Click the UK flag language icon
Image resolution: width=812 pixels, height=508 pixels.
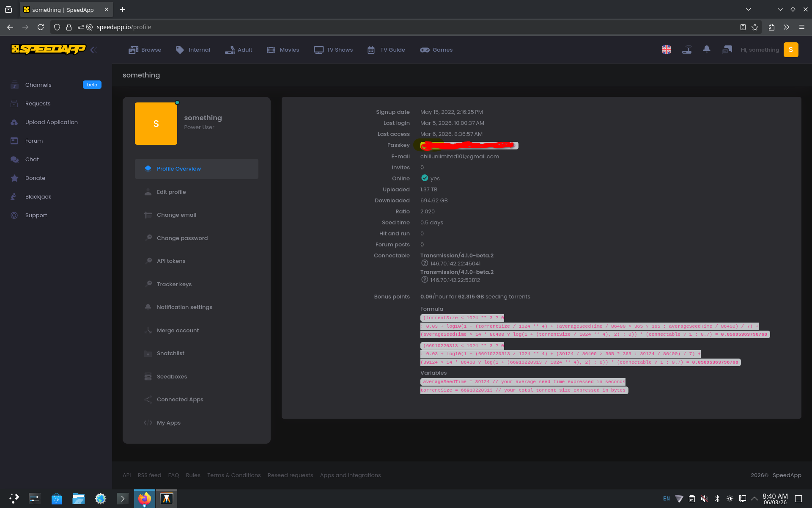pyautogui.click(x=666, y=50)
